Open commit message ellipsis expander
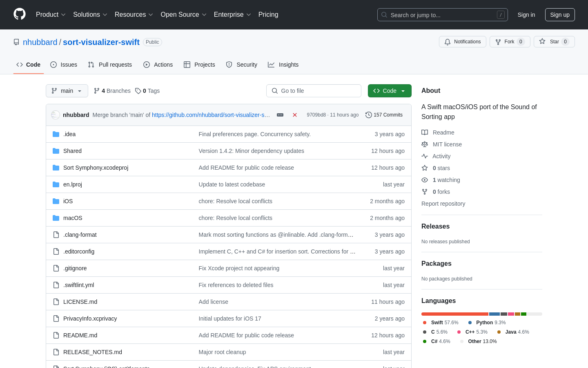This screenshot has height=368, width=588. 280,115
